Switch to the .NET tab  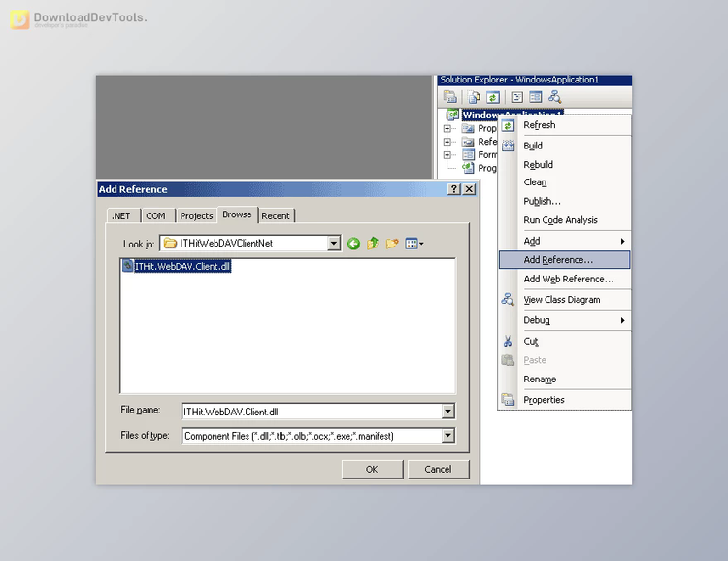click(123, 215)
